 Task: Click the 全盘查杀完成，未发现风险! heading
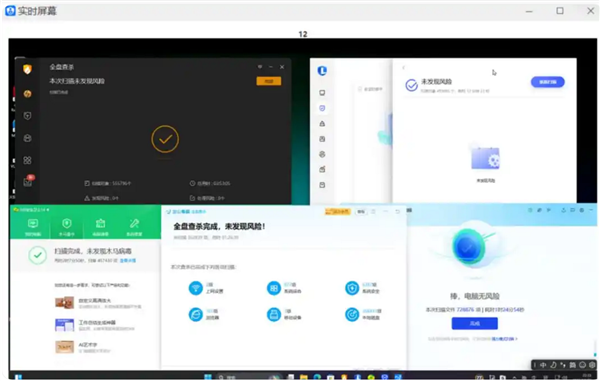(x=219, y=226)
